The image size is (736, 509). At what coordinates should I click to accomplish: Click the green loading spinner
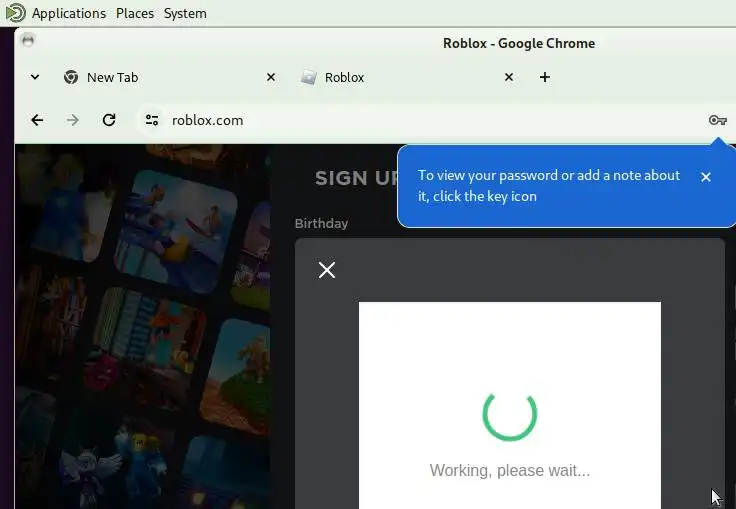point(510,416)
